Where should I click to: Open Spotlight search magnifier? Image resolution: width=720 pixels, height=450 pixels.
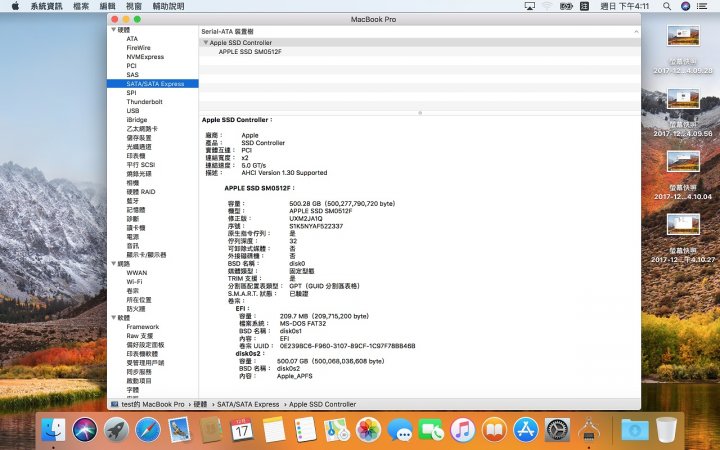pyautogui.click(x=667, y=6)
